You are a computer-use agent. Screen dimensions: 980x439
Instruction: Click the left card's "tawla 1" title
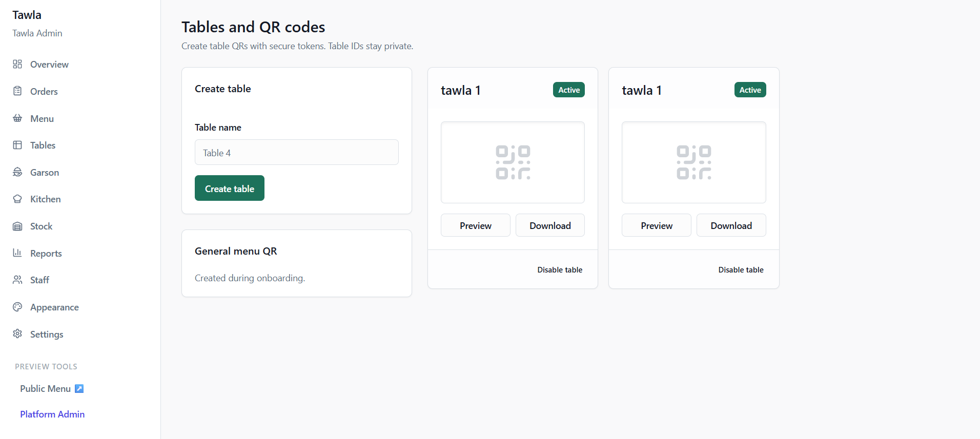pos(461,90)
